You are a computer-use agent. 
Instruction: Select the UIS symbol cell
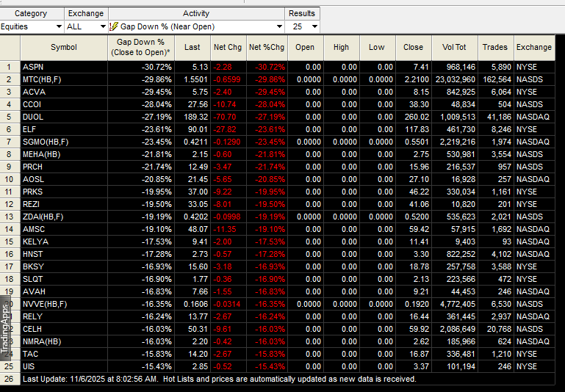click(64, 366)
